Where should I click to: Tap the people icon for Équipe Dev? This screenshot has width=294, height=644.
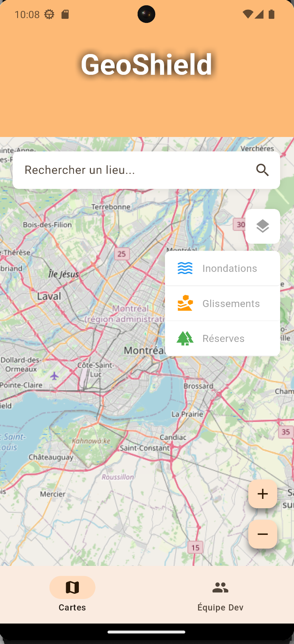[220, 588]
